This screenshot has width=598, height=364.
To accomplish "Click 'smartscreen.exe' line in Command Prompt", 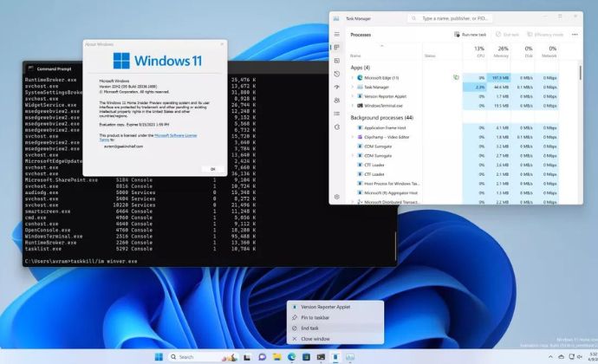I will pyautogui.click(x=140, y=211).
